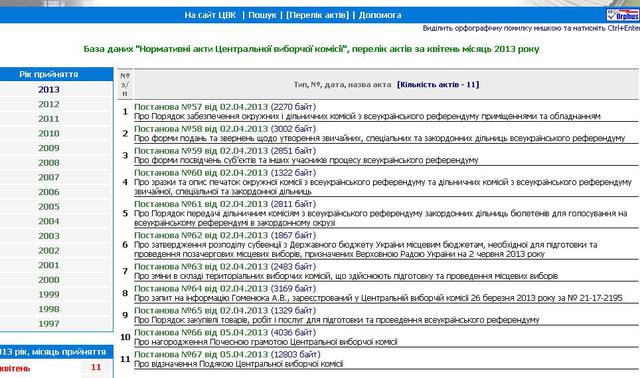Click description 'Про Порядок забезпечення окружних'

(367, 116)
